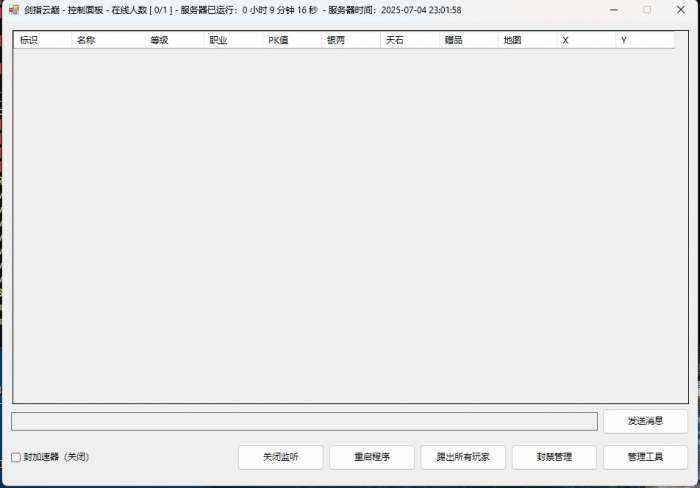Click the app icon in the title bar

pyautogui.click(x=14, y=10)
